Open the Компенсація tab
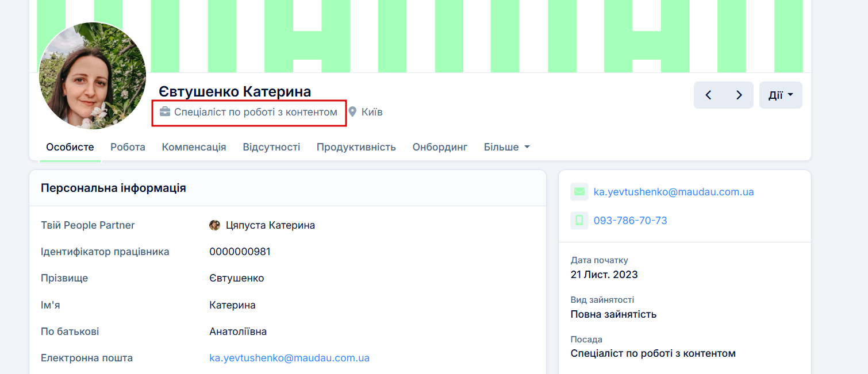The width and height of the screenshot is (868, 374). pos(194,147)
